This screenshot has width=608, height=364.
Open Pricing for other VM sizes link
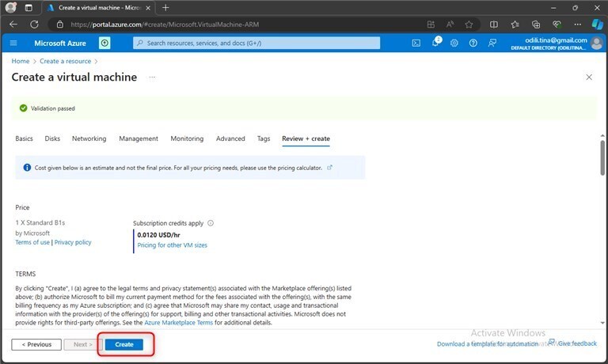coord(172,245)
